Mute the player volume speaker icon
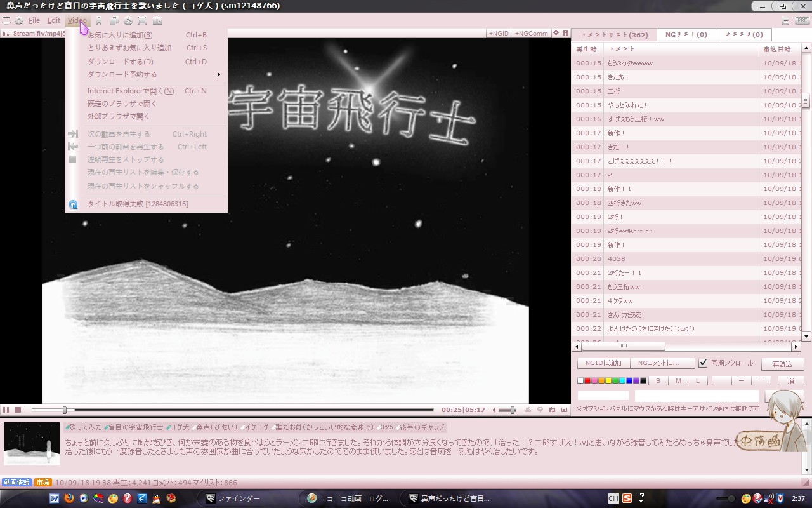 click(495, 410)
